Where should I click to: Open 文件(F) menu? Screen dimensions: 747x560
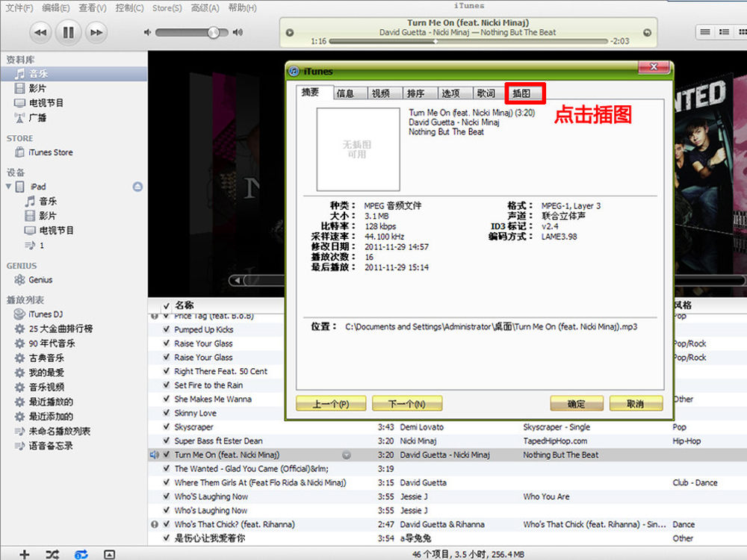[x=19, y=7]
